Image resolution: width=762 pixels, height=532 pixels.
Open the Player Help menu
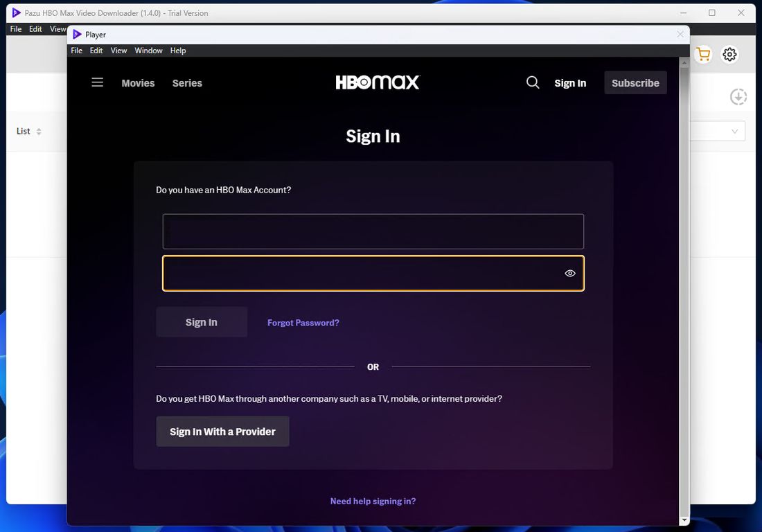point(178,51)
